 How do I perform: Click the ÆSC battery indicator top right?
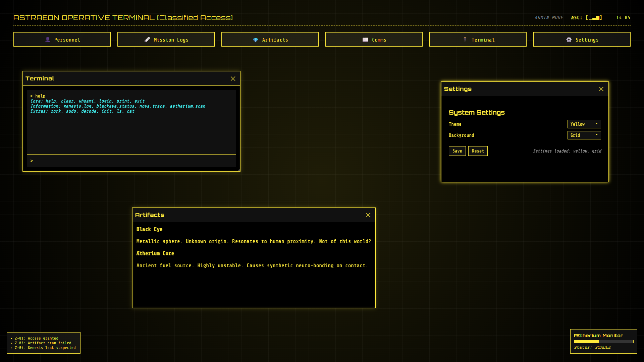coord(586,17)
